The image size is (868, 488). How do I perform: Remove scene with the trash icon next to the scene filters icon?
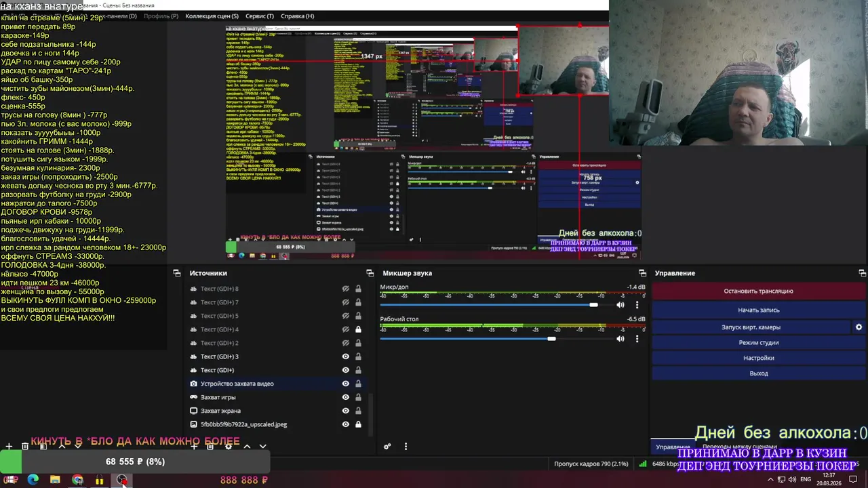(x=25, y=447)
